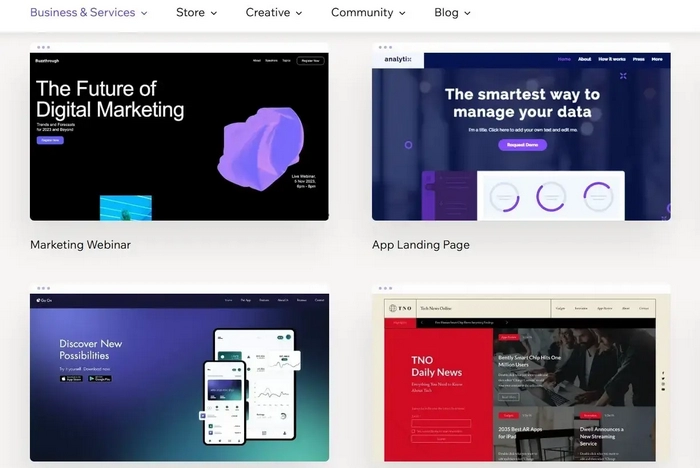Click the Google Play badge in Go On template
The height and width of the screenshot is (468, 700).
[100, 378]
